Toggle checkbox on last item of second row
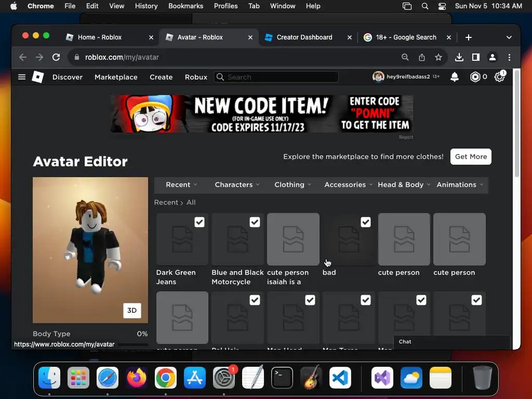Viewport: 532px width, 399px height. pyautogui.click(x=477, y=300)
